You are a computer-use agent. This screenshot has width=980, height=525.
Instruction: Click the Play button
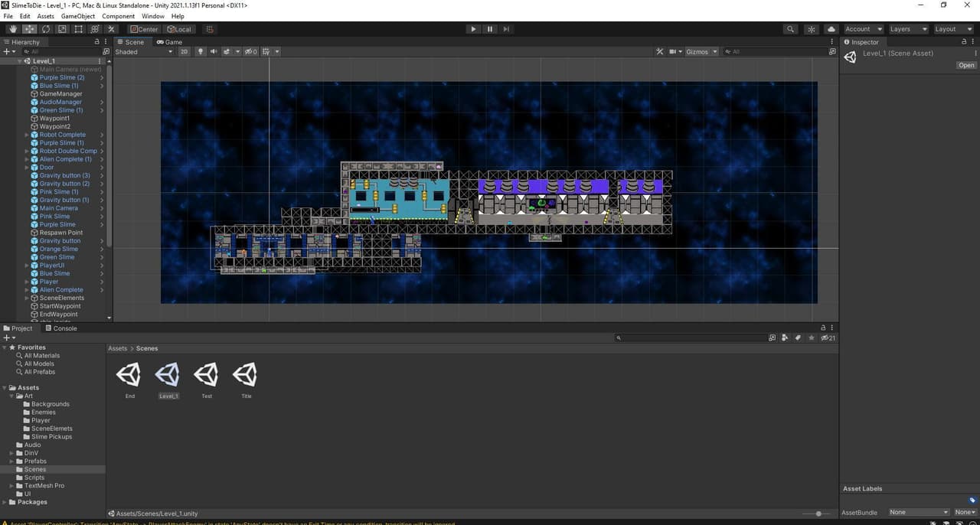[473, 29]
